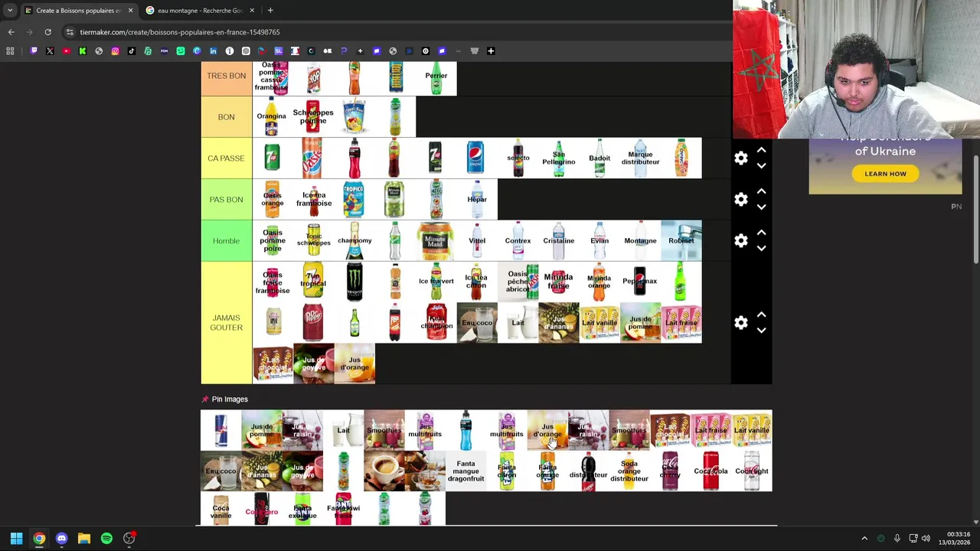Screen dimensions: 980x551
Task: Open the LinkedIn bookmark
Action: click(213, 51)
